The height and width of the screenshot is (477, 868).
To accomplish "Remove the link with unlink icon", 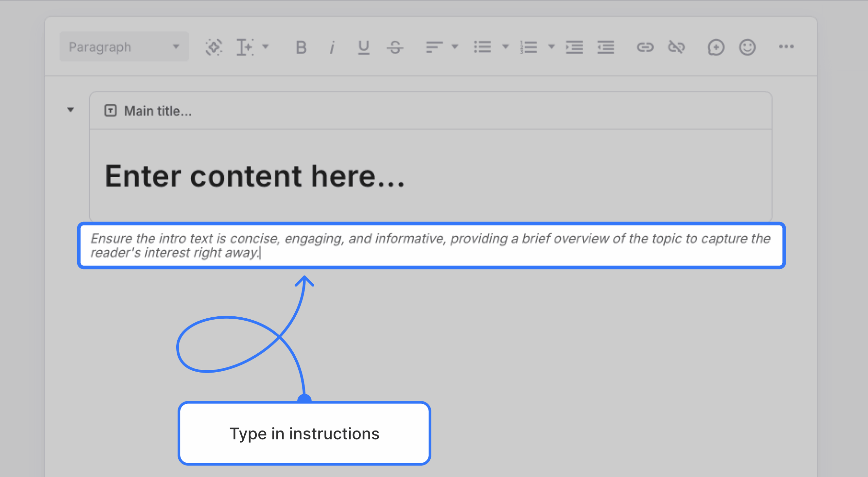I will pyautogui.click(x=676, y=47).
